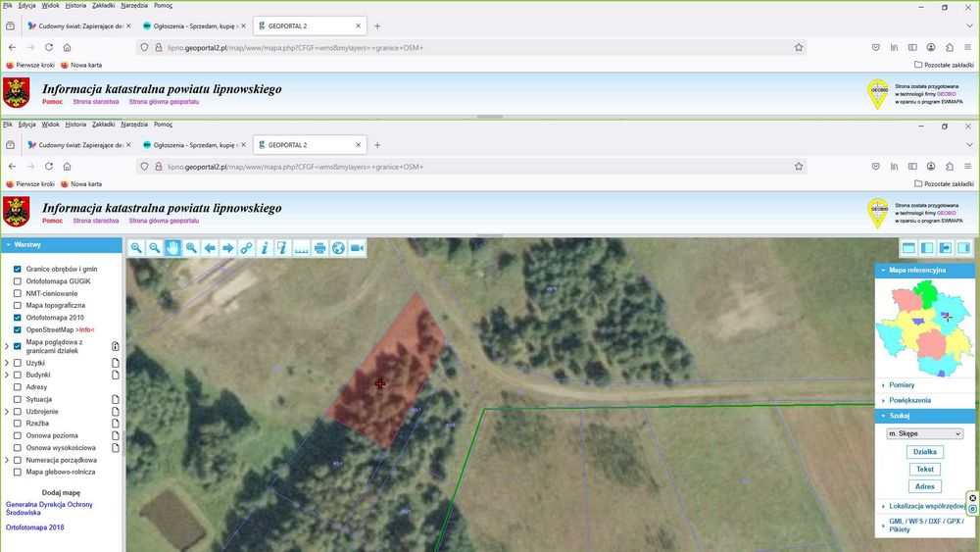The width and height of the screenshot is (980, 552).
Task: Open document icon beside Osnowa wysokościowa layer
Action: click(x=115, y=448)
